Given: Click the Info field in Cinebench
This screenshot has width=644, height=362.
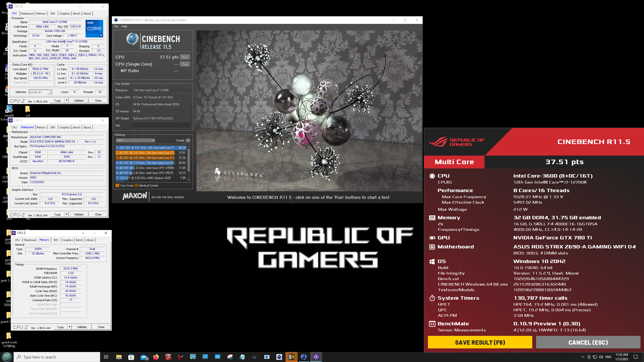Looking at the screenshot, I should [161, 125].
